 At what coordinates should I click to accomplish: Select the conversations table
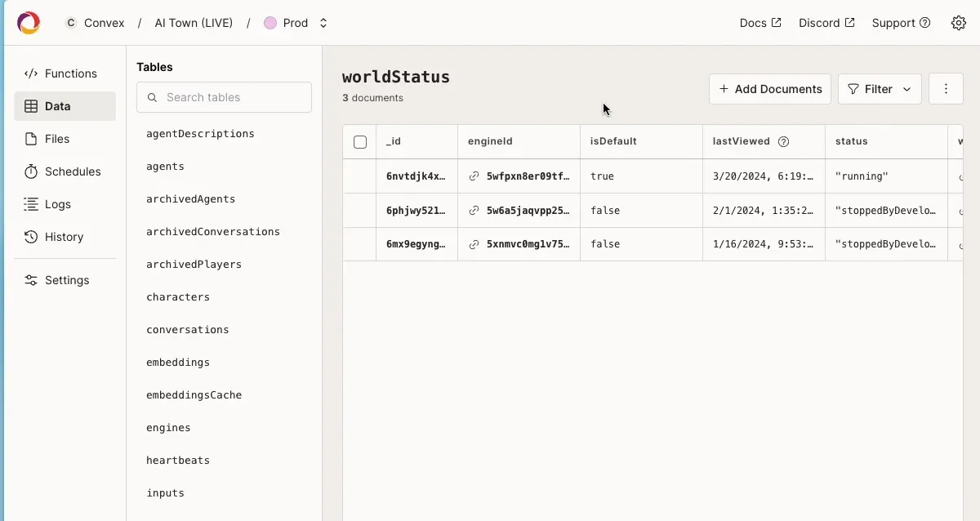point(188,329)
